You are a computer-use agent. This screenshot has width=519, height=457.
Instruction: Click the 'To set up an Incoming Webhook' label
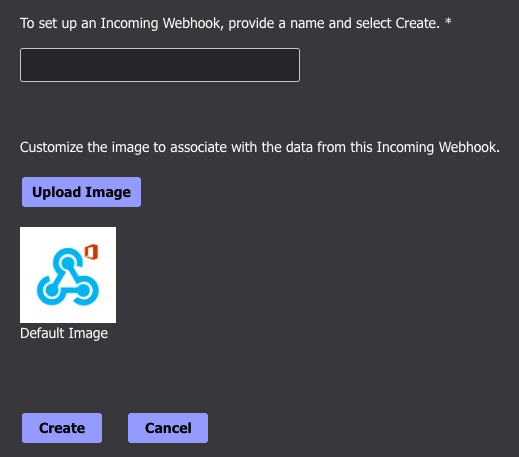pos(230,23)
